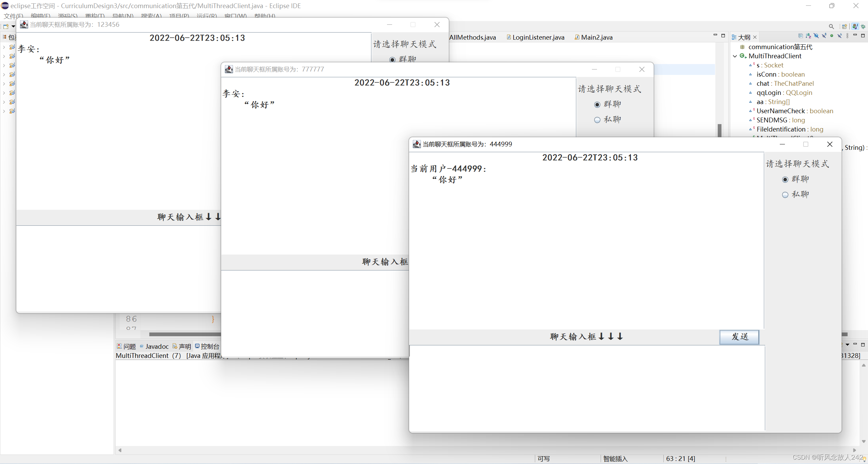This screenshot has height=464, width=868.
Task: Select 群聊 radio in the 777777 window
Action: [x=597, y=105]
